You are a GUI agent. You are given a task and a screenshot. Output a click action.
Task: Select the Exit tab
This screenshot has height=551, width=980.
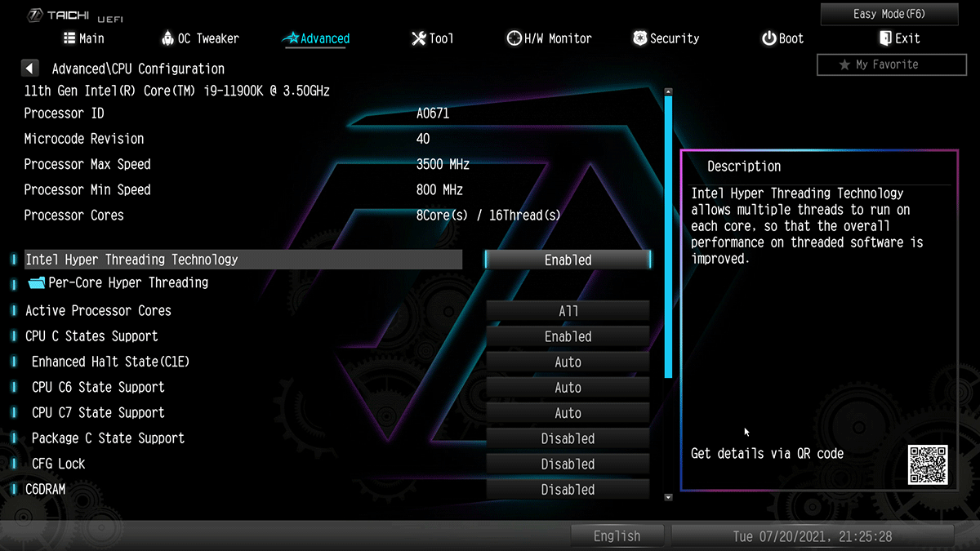pyautogui.click(x=899, y=38)
